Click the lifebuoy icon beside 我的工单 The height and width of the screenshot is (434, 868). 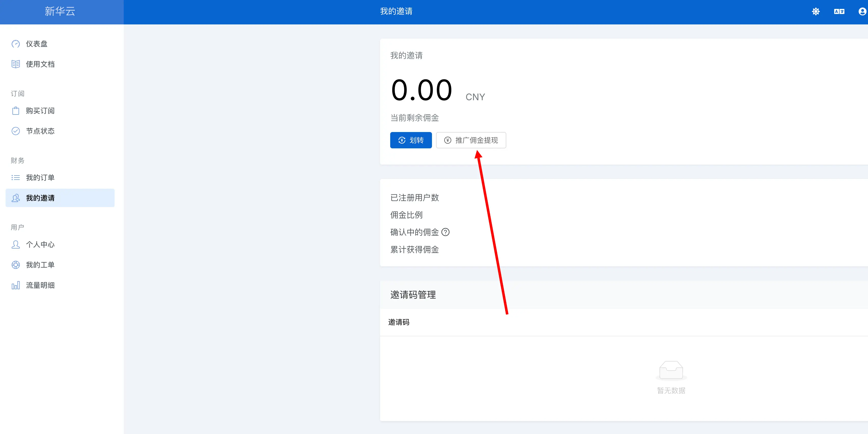tap(16, 265)
